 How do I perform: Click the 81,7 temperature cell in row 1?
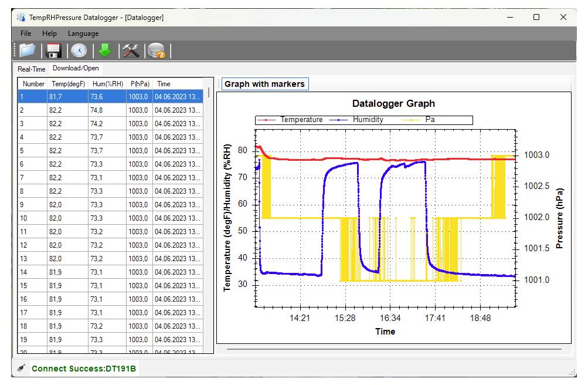click(x=68, y=96)
